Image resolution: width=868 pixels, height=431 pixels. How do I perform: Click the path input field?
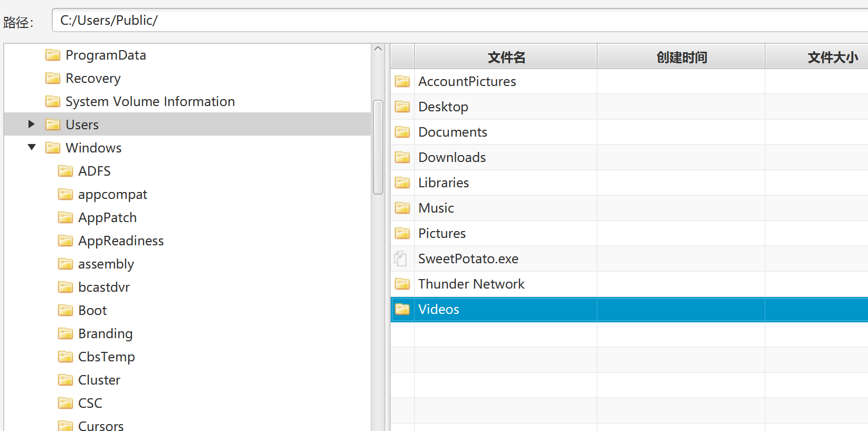460,21
